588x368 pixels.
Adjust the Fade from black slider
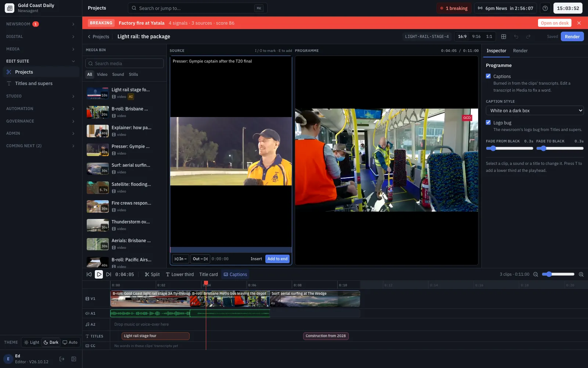point(509,148)
